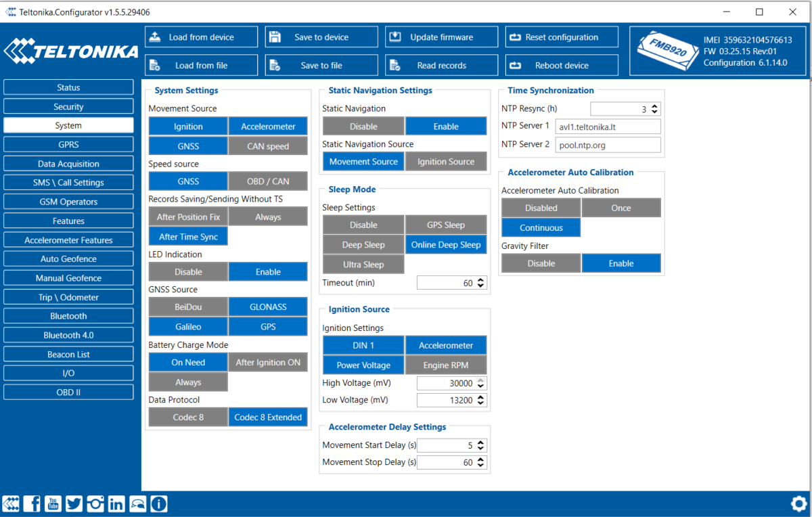Image resolution: width=812 pixels, height=517 pixels.
Task: Click the LinkedIn icon
Action: (x=116, y=503)
